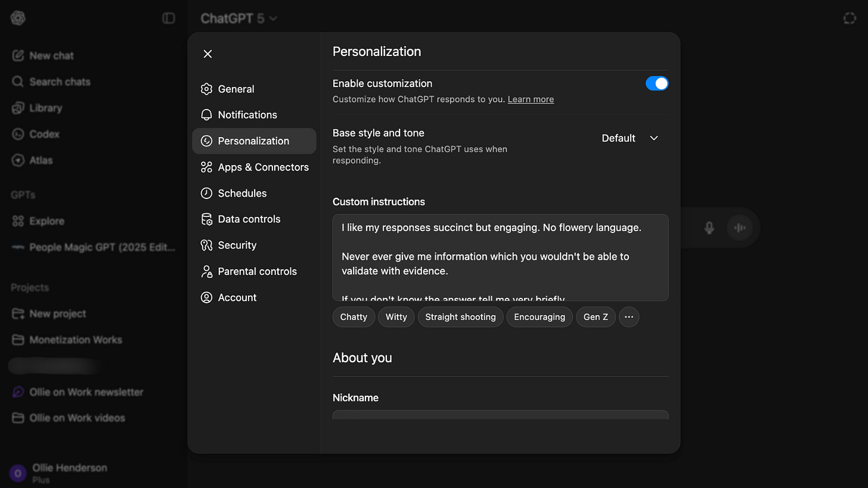This screenshot has height=488, width=868.
Task: Open the Schedules settings tab
Action: (254, 193)
